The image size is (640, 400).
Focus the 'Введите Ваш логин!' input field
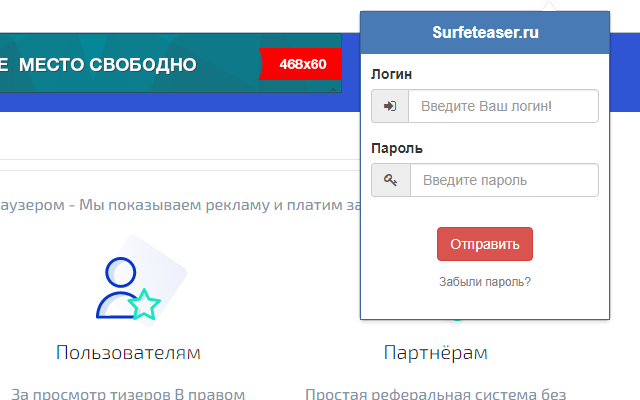point(503,106)
